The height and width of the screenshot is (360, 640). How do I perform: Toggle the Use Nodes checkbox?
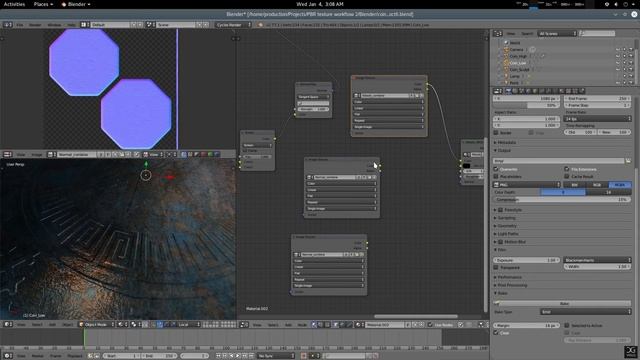click(x=430, y=324)
